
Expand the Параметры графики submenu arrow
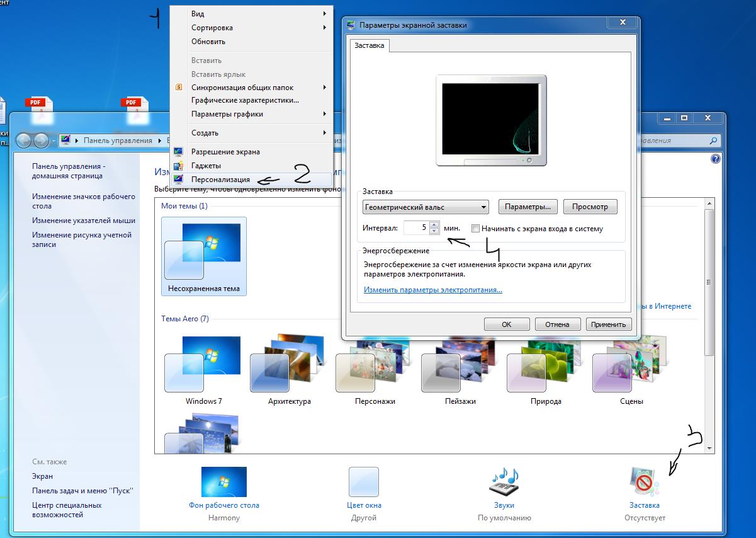pyautogui.click(x=325, y=114)
